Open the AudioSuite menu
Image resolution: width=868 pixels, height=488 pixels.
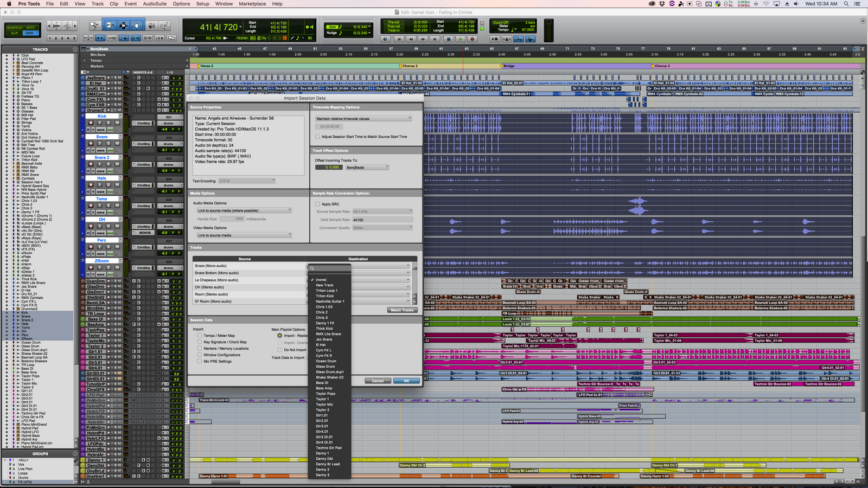click(x=155, y=4)
